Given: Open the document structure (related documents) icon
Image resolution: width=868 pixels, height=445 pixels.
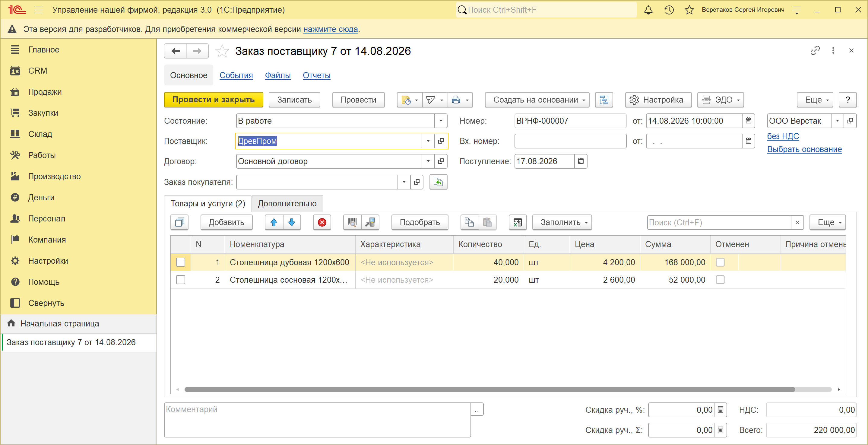Looking at the screenshot, I should (604, 100).
